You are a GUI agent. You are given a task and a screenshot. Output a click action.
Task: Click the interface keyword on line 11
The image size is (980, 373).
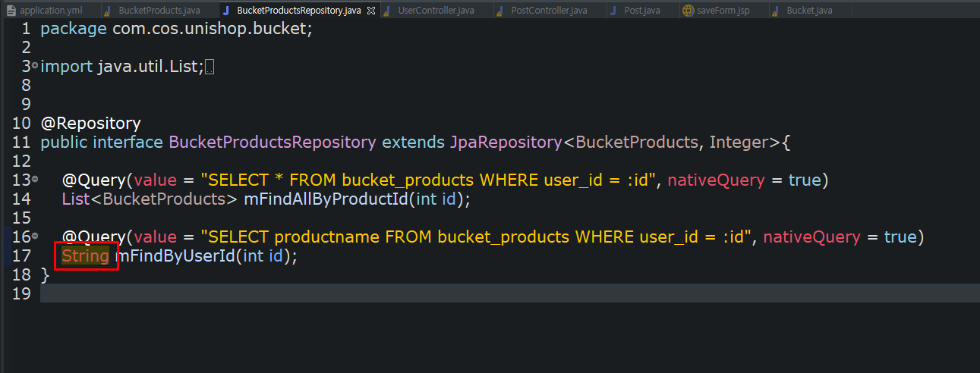click(128, 142)
